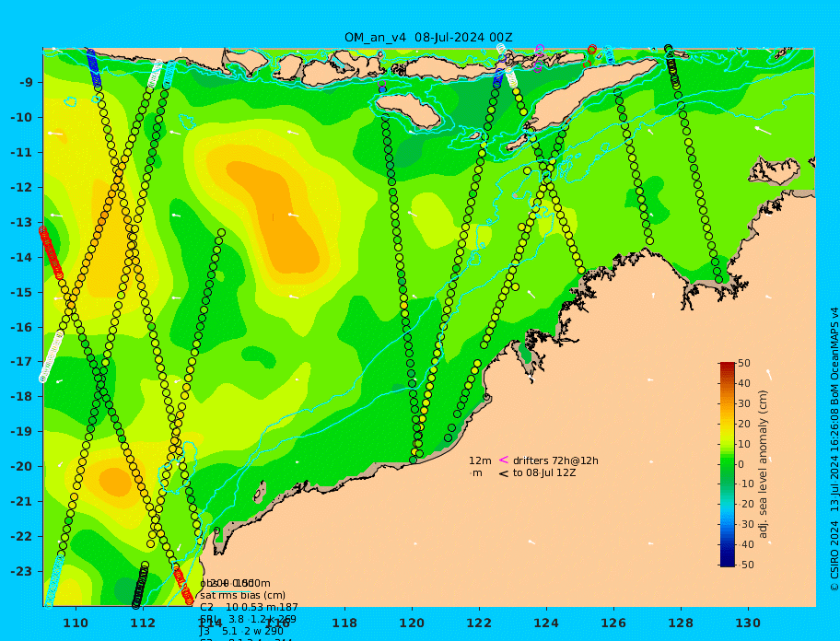Screen dimensions: 840x641
Task: Click latitude axis label '-17'
Action: point(21,362)
